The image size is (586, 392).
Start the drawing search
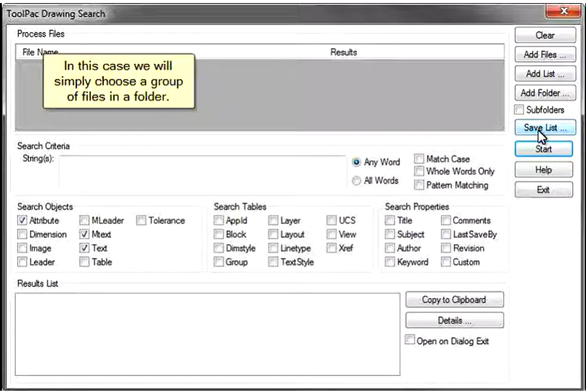coord(544,149)
